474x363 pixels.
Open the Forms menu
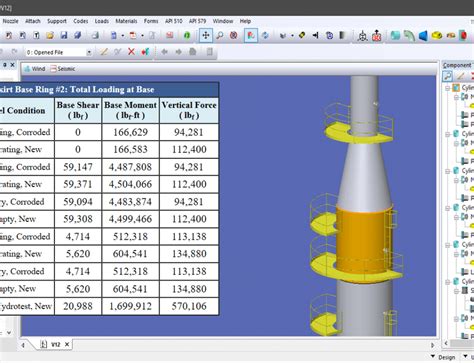pyautogui.click(x=151, y=21)
